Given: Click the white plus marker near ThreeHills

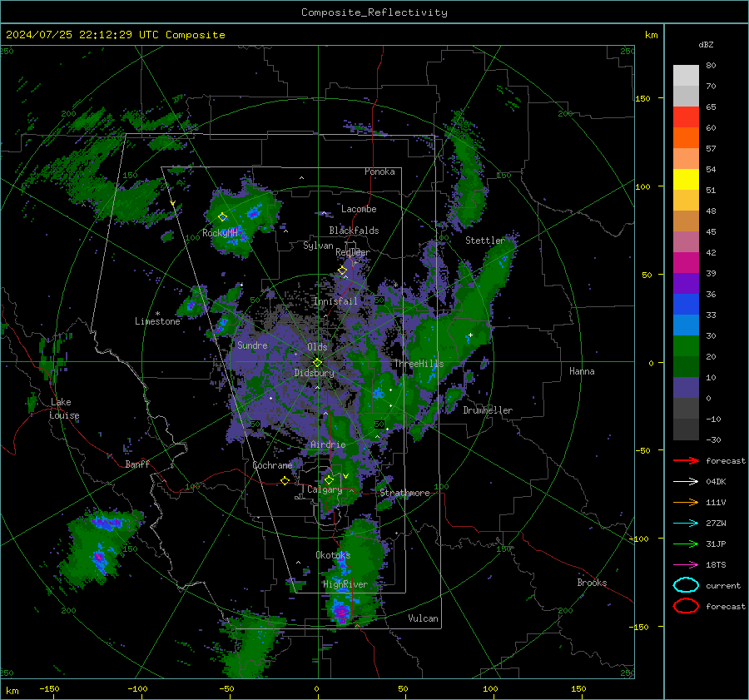Looking at the screenshot, I should tap(470, 335).
